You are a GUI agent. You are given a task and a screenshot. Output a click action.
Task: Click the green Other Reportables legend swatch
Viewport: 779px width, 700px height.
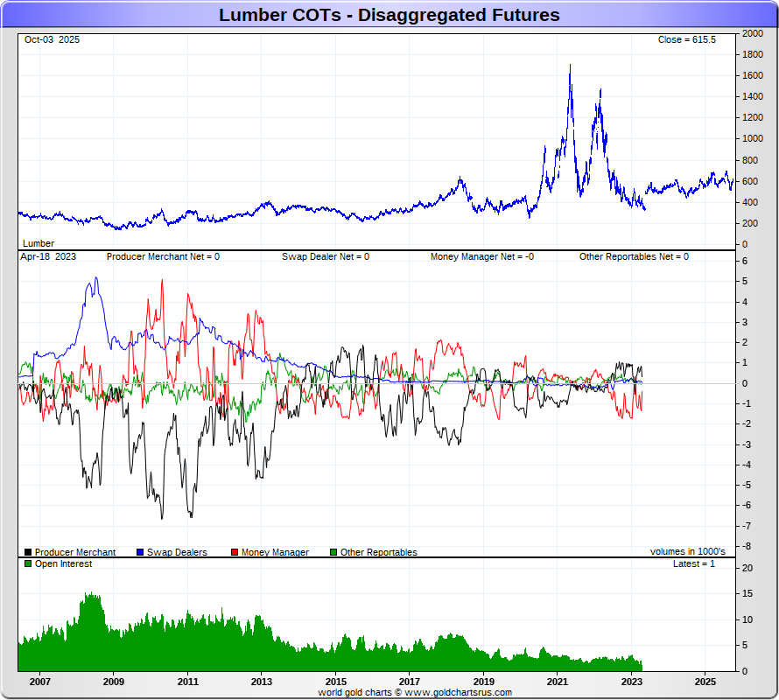tap(333, 552)
